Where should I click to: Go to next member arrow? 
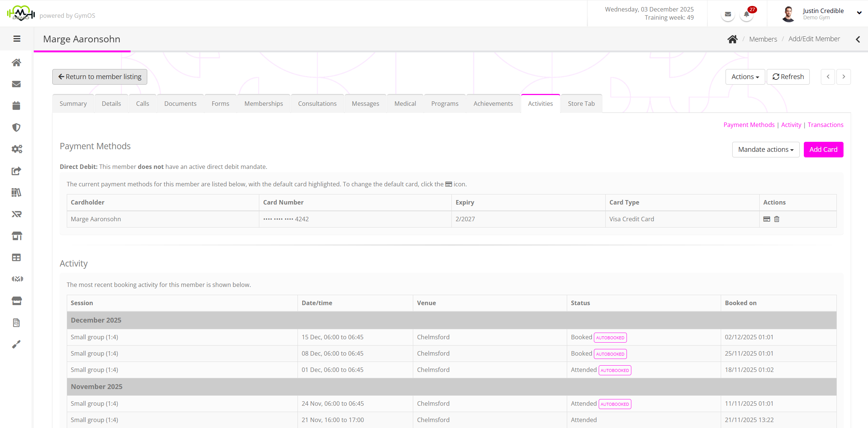[844, 77]
